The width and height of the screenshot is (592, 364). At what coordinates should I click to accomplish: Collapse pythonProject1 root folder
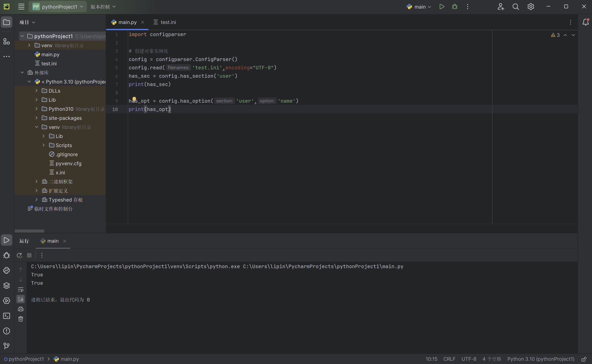point(22,36)
